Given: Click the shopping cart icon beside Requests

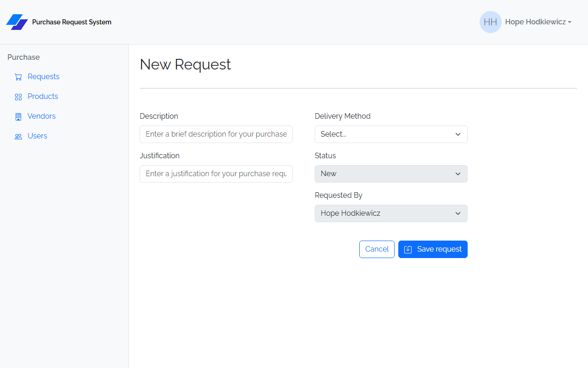Looking at the screenshot, I should point(18,77).
